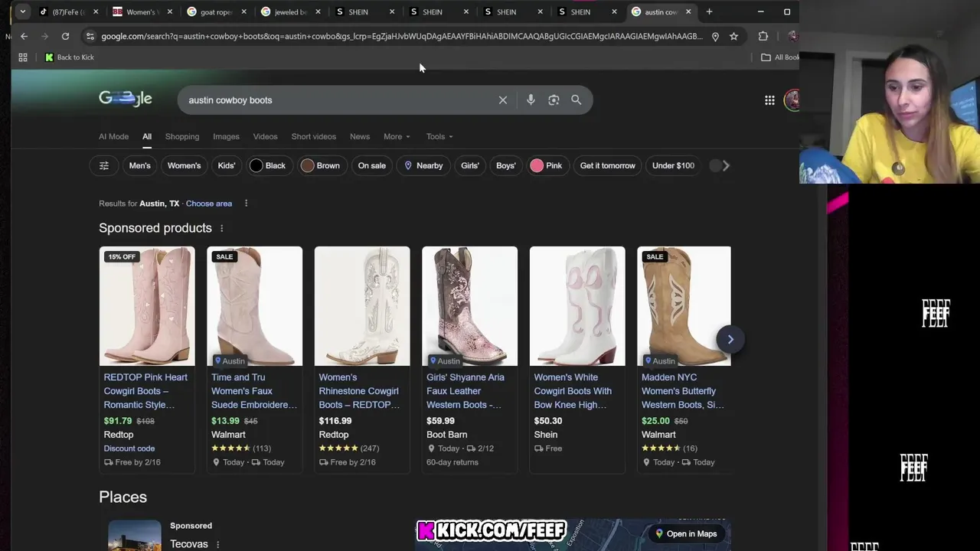This screenshot has height=551, width=980.
Task: Toggle the On sale filter chip
Action: 371,165
